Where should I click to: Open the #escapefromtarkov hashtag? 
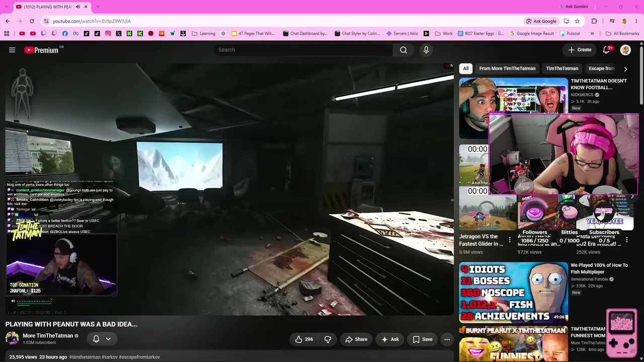(139, 357)
